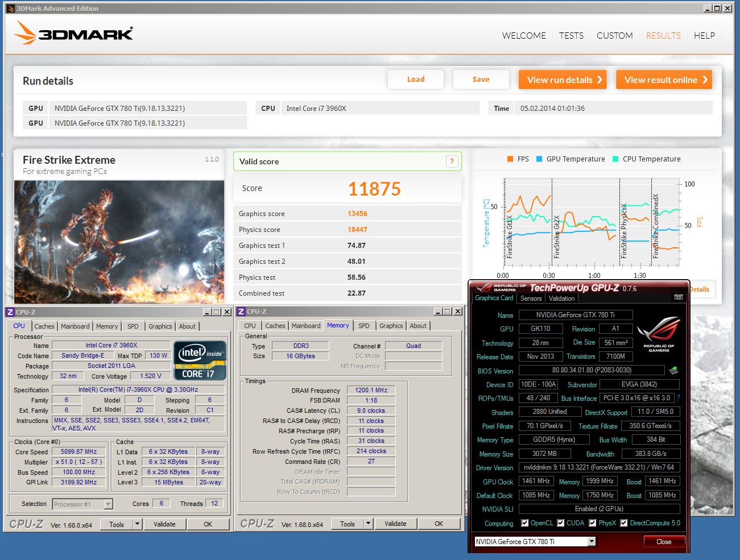Image resolution: width=740 pixels, height=560 pixels.
Task: Click View run details button
Action: pos(563,80)
